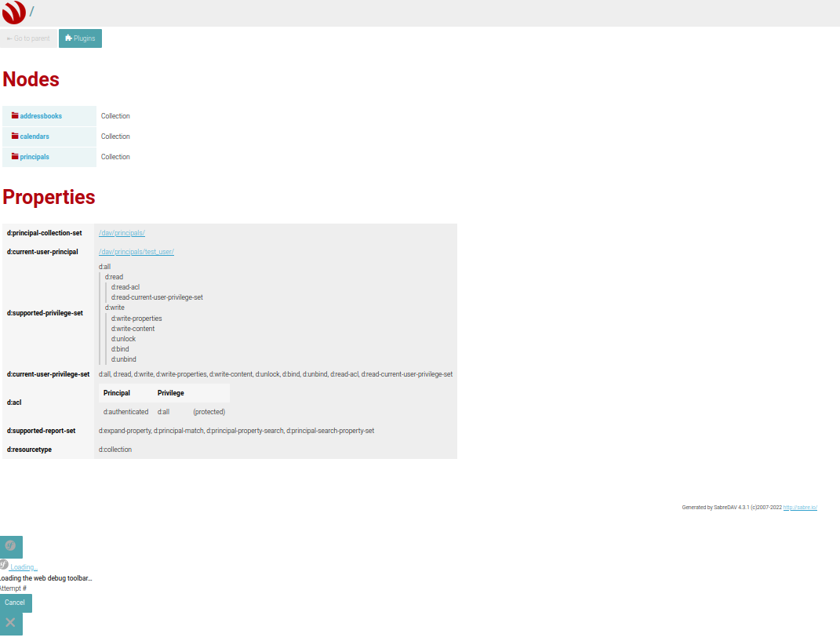Click the d:write-properties privilege entry

coord(136,319)
